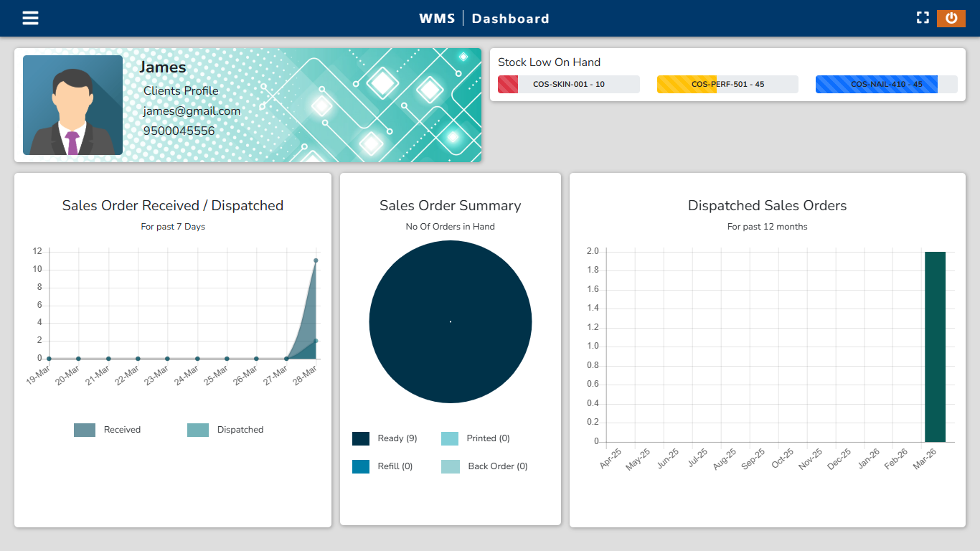The image size is (980, 551).
Task: Click the Clients Profile label
Action: 181,91
